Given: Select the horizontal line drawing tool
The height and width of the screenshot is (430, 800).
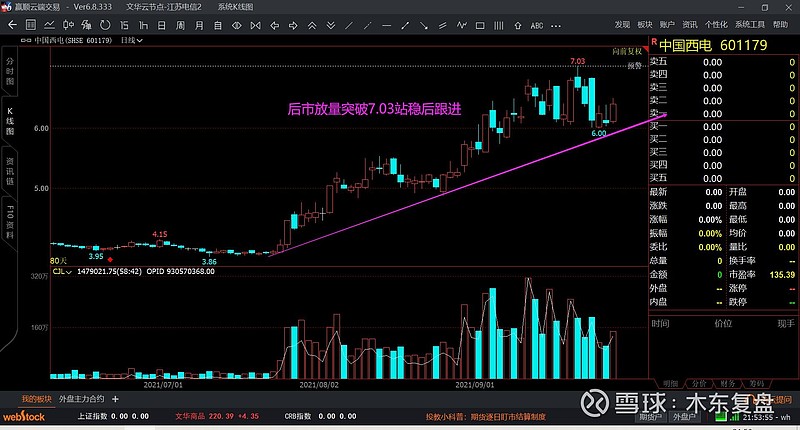Looking at the screenshot, I should tap(387, 25).
